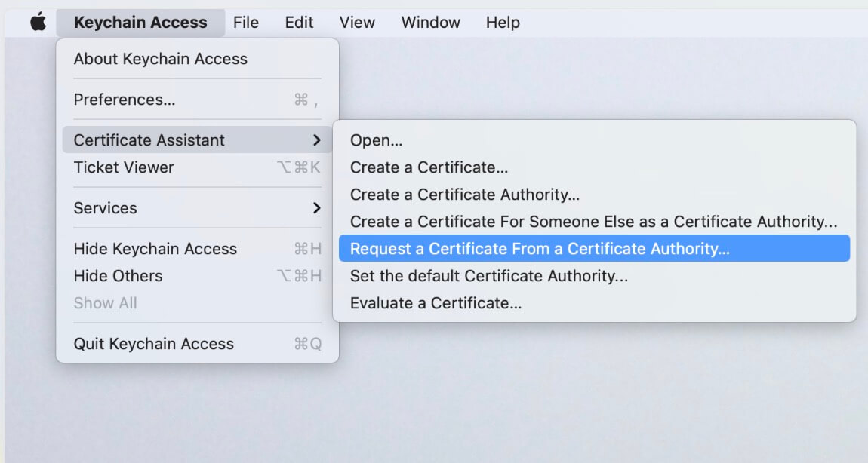Screen dimensions: 868x463
Task: Choose Evaluate a Certificate…
Action: (x=436, y=303)
